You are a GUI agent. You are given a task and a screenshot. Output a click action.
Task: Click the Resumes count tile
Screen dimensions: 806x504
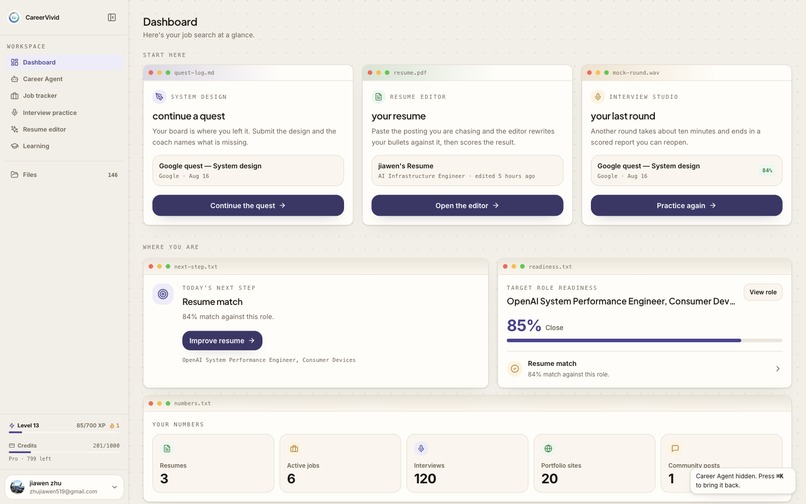coord(213,463)
